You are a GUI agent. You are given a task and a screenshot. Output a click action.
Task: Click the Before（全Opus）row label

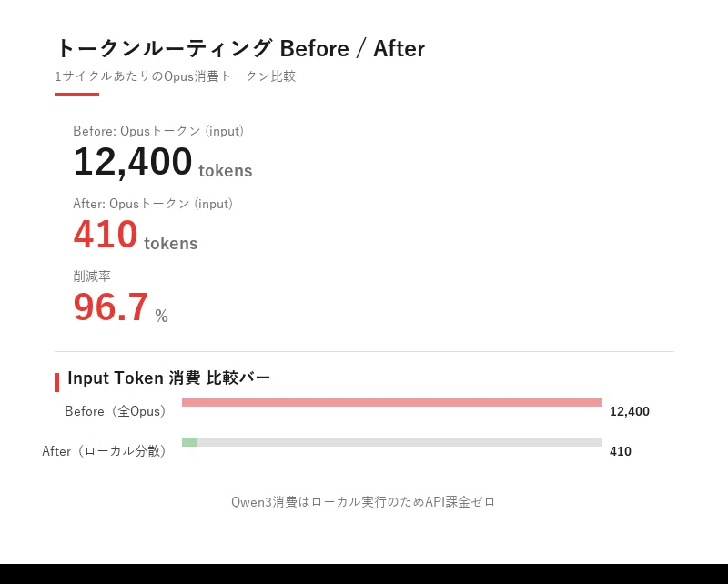(x=116, y=411)
